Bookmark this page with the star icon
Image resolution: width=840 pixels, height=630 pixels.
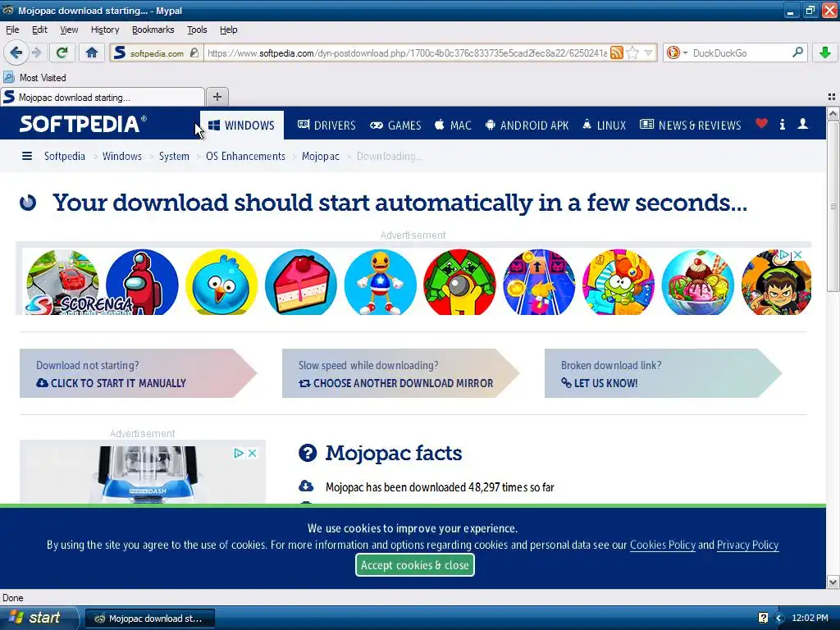(632, 52)
